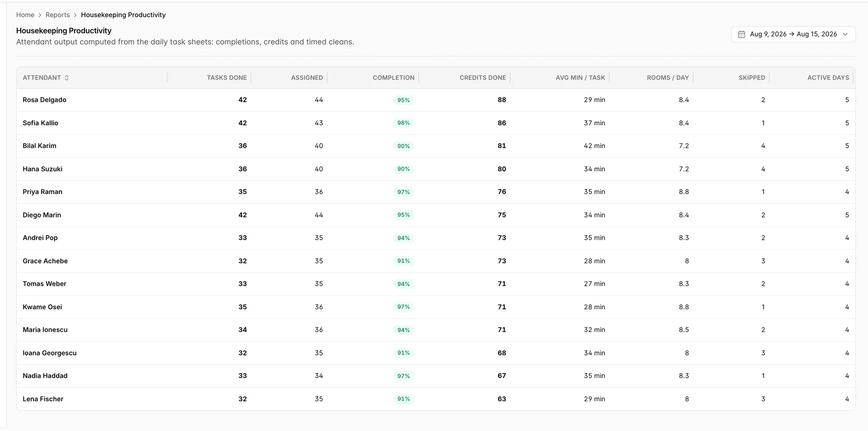Click Ioana Georgescu's 68 credits done value
This screenshot has height=431, width=868.
coord(502,353)
